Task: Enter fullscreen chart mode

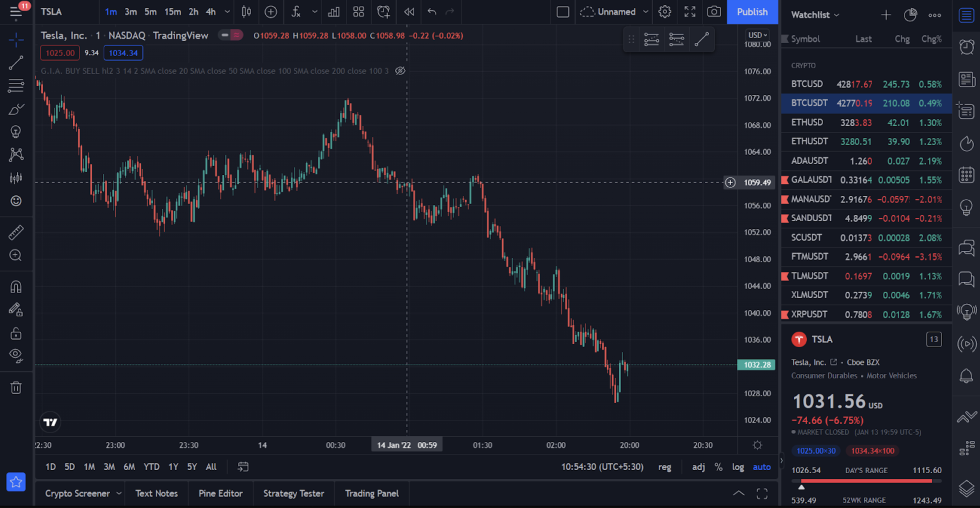Action: point(690,12)
